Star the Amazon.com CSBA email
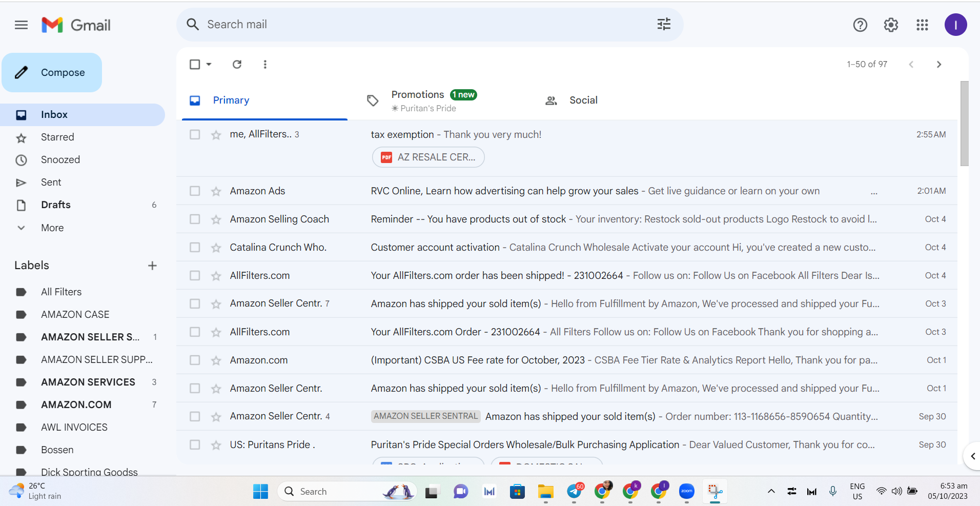The image size is (980, 506). click(216, 360)
